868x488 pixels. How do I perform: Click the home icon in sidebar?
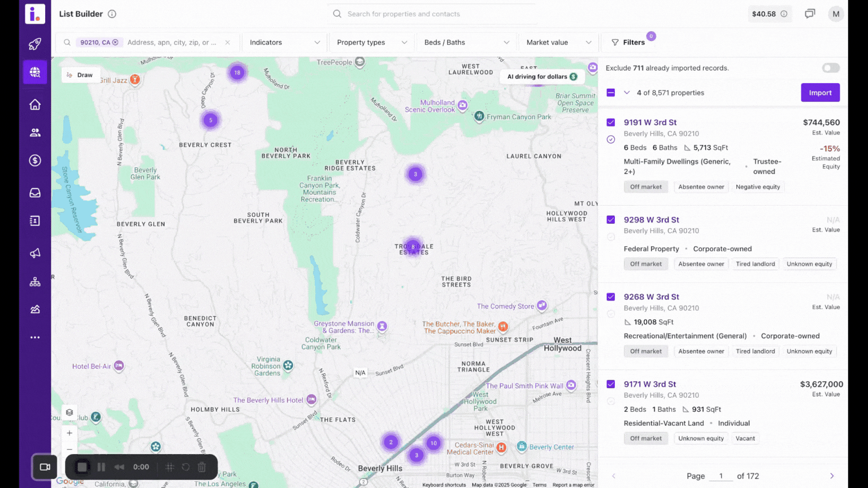pyautogui.click(x=35, y=104)
